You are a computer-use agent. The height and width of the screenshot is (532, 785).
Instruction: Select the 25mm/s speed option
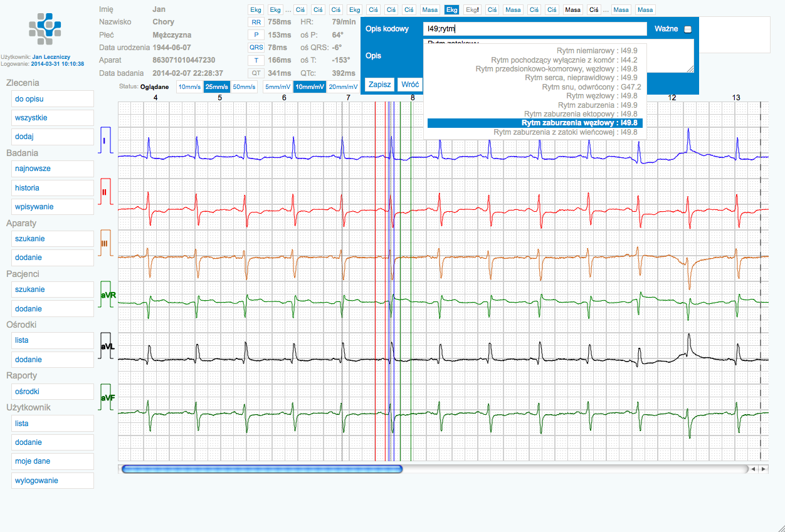[217, 87]
